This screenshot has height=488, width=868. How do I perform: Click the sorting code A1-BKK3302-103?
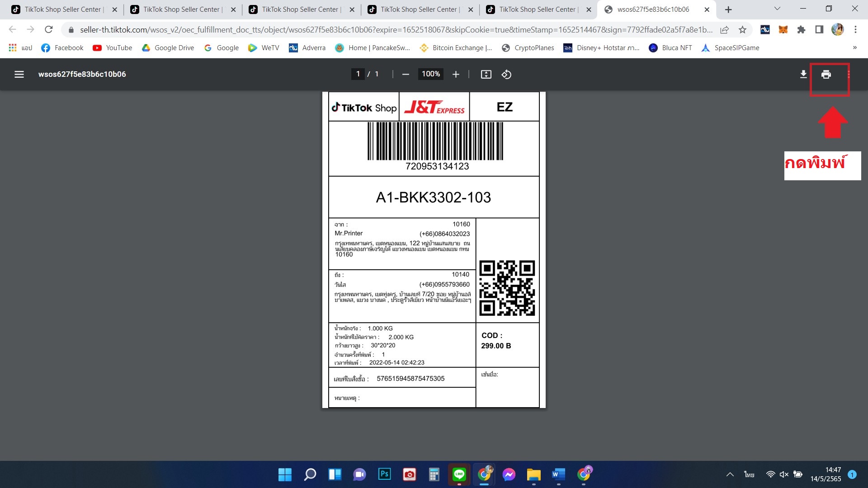pyautogui.click(x=433, y=197)
